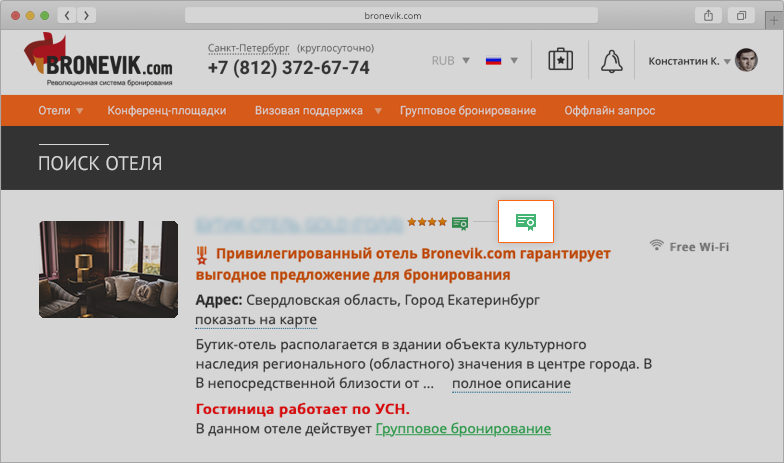Expand Визовая поддержка dropdown arrow
The image size is (784, 463).
click(378, 111)
